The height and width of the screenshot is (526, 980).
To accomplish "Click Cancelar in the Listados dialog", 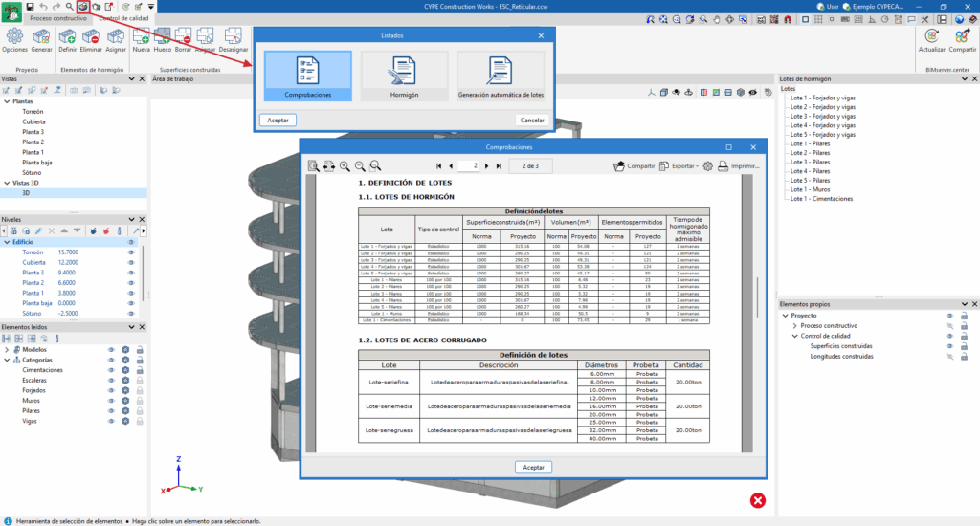I will [x=532, y=120].
